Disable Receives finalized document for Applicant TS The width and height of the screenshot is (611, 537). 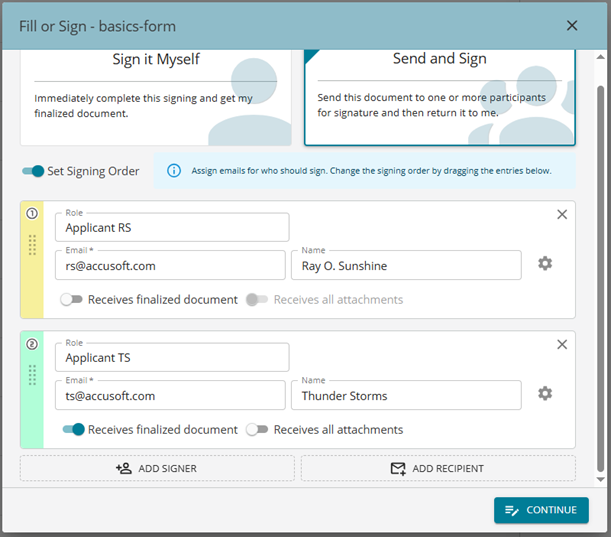point(74,429)
